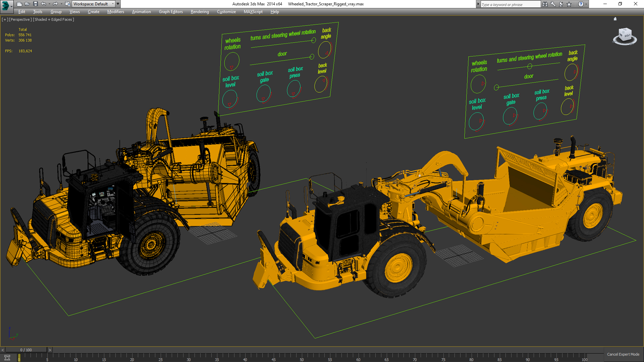This screenshot has height=362, width=644.
Task: Click the Help question mark icon
Action: [x=581, y=4]
